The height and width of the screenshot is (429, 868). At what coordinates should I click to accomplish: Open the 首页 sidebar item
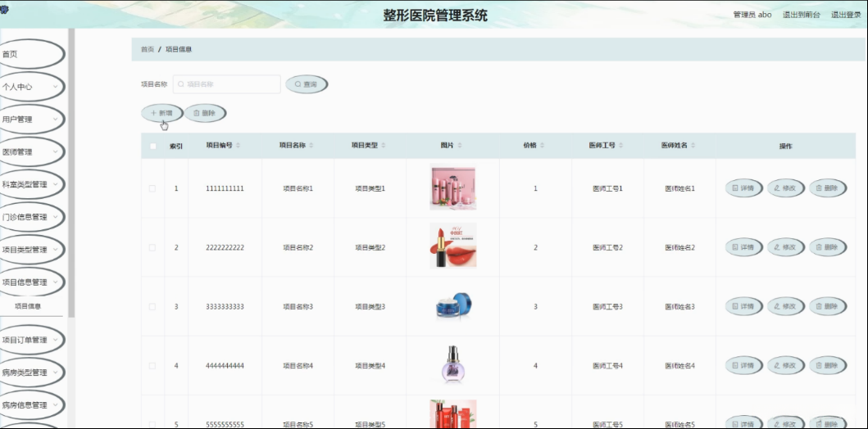coord(30,54)
